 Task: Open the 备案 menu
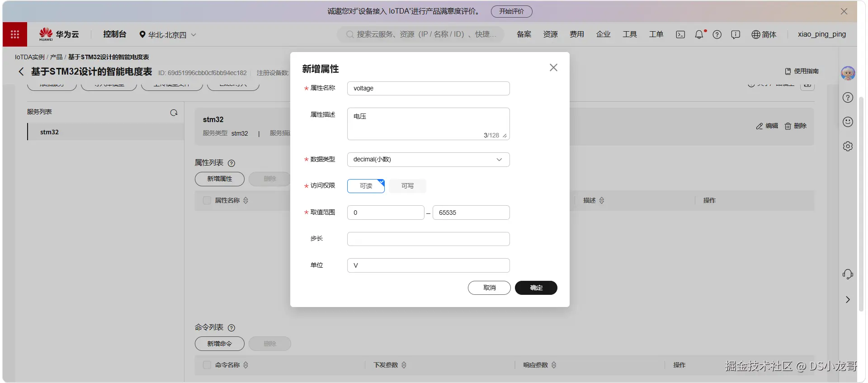524,34
